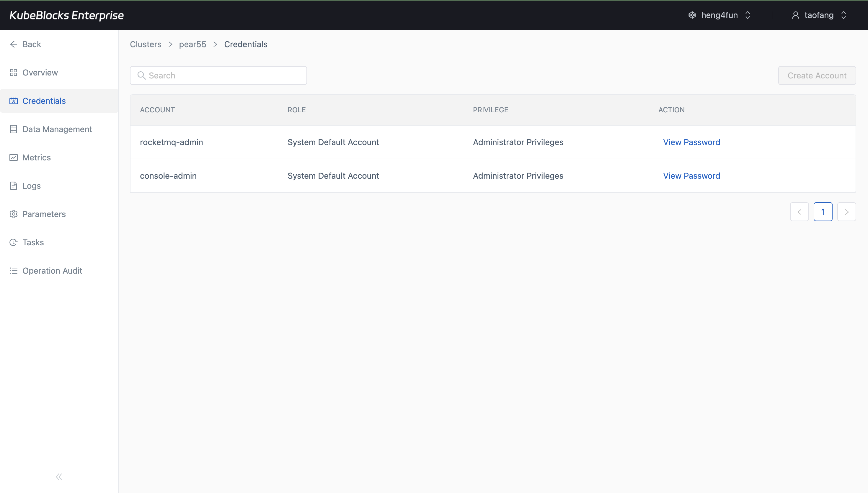Viewport: 868px width, 493px height.
Task: Collapse the left sidebar
Action: tap(59, 476)
